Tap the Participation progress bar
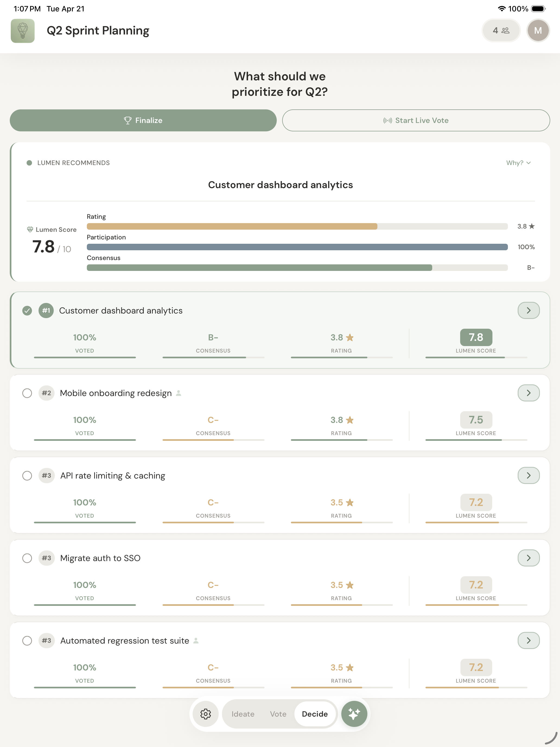The width and height of the screenshot is (560, 747). (297, 247)
